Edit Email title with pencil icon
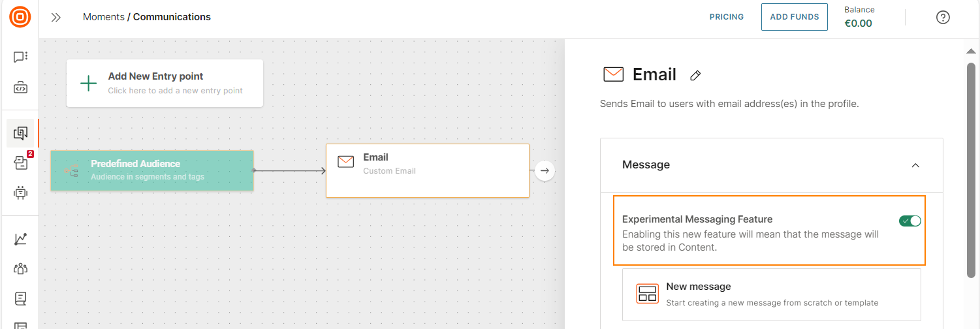980x329 pixels. tap(696, 76)
